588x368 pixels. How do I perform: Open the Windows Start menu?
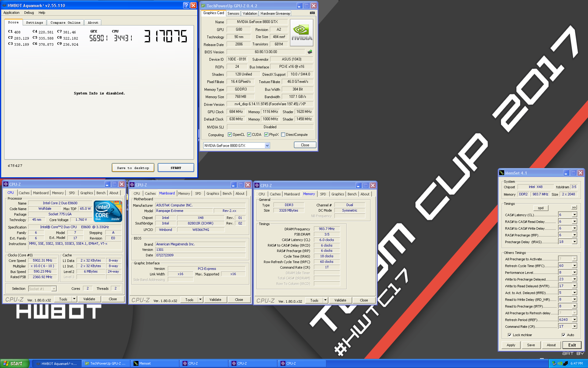coord(14,363)
